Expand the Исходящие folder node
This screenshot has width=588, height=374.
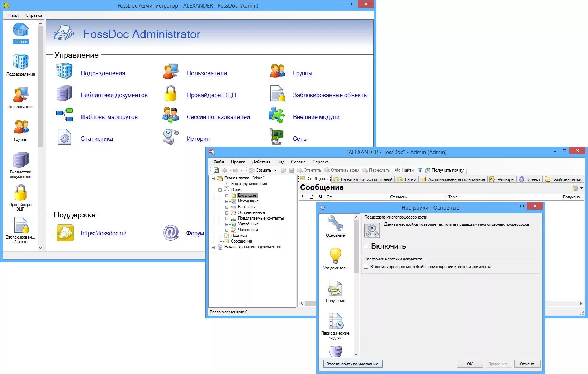click(x=227, y=201)
